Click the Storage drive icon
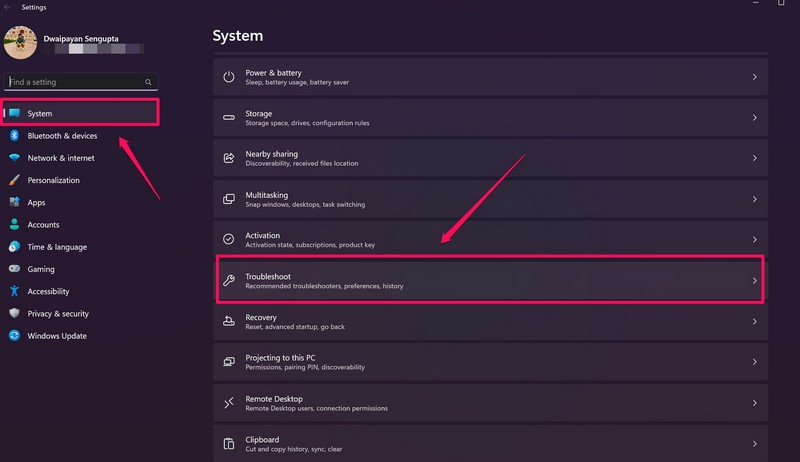The width and height of the screenshot is (800, 462). coord(229,118)
